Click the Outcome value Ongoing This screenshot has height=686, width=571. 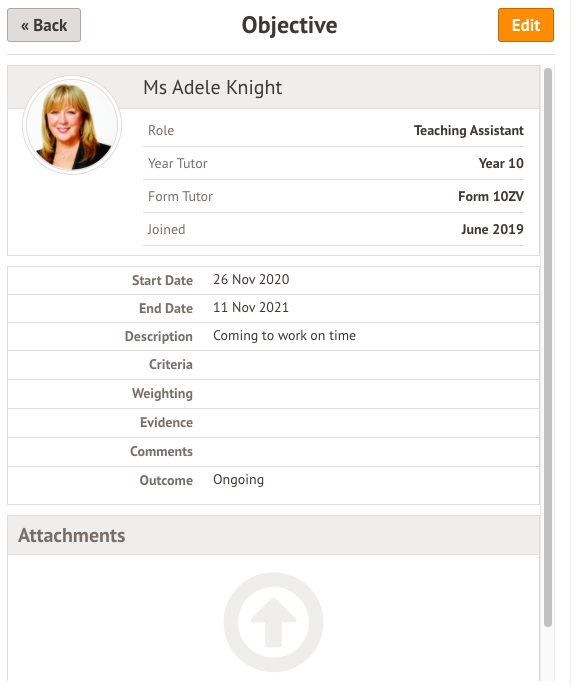(x=238, y=480)
